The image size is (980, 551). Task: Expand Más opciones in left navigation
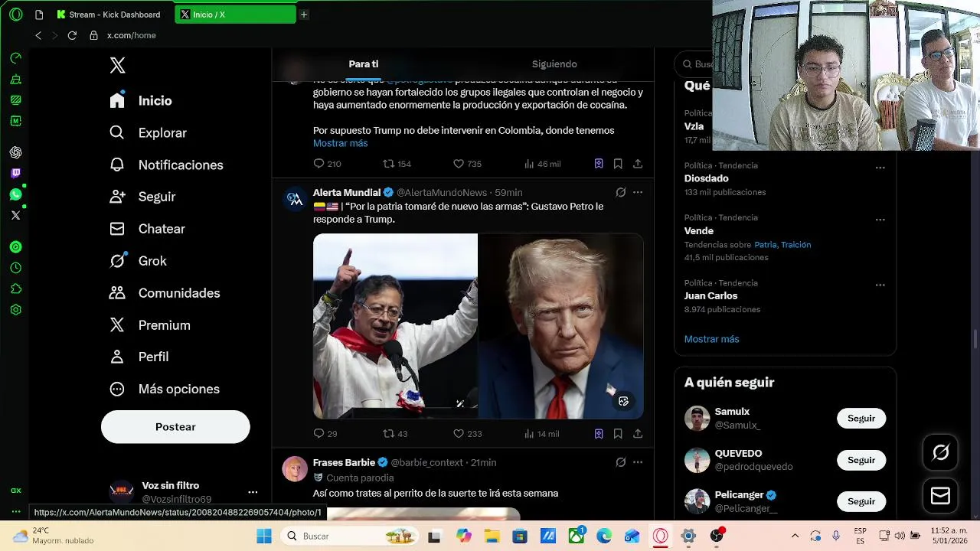coord(165,389)
